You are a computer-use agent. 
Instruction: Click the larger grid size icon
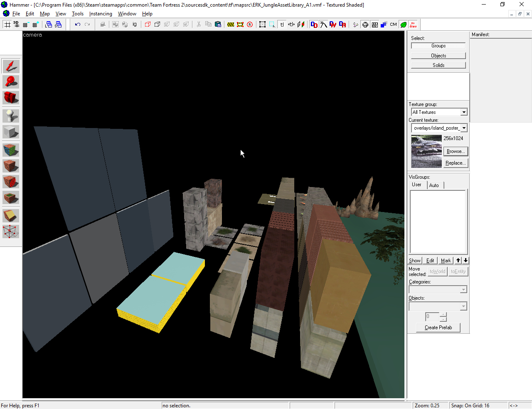[35, 25]
